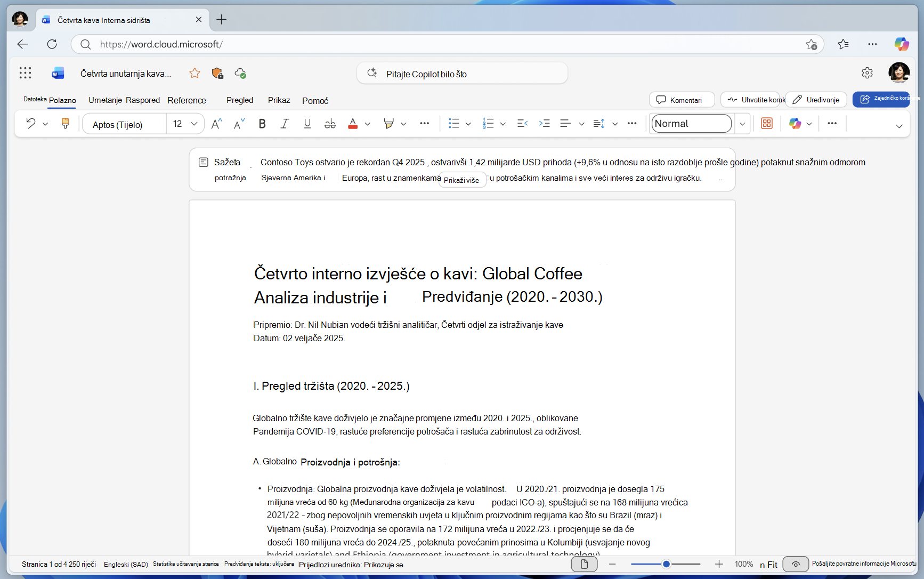Expand font color dropdown arrow
Screen dimensions: 924x579
368,124
